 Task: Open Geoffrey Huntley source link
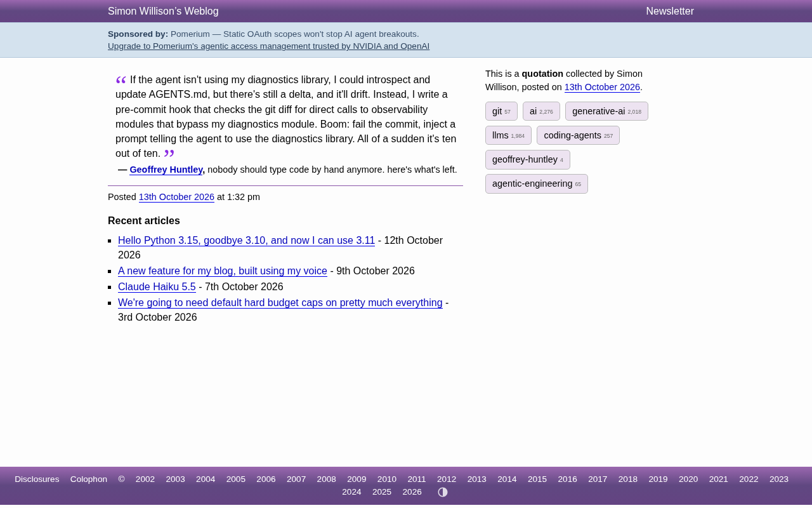click(166, 170)
